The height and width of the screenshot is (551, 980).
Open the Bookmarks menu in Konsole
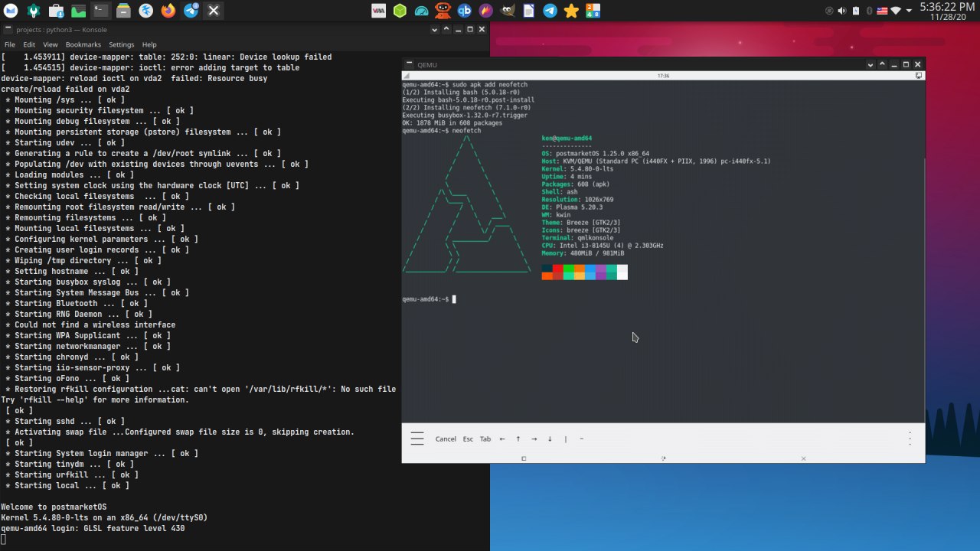pyautogui.click(x=83, y=44)
